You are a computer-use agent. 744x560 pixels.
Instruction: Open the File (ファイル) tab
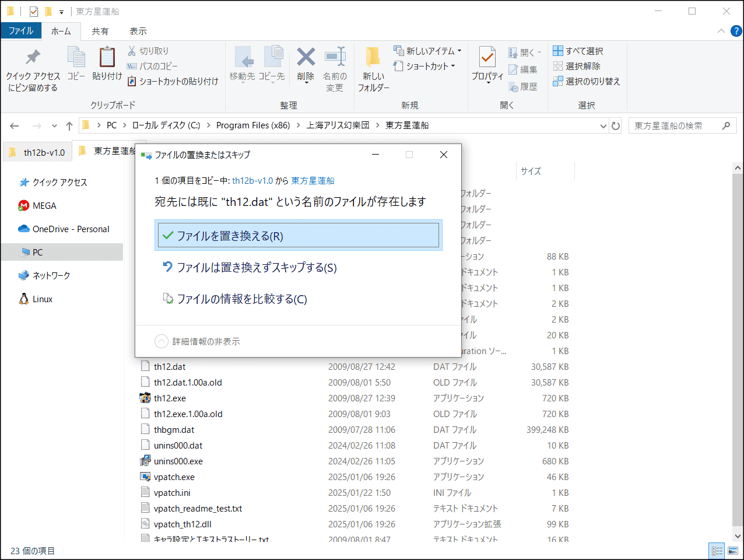pos(21,31)
